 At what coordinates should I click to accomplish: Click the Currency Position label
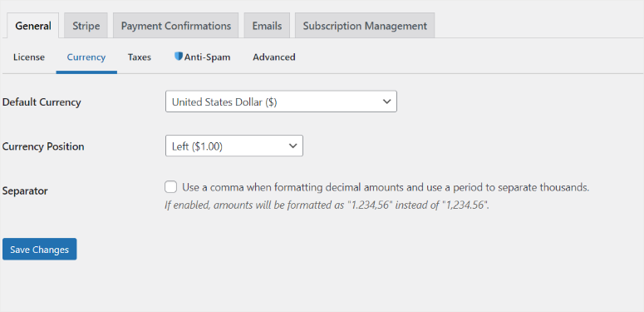coord(43,146)
